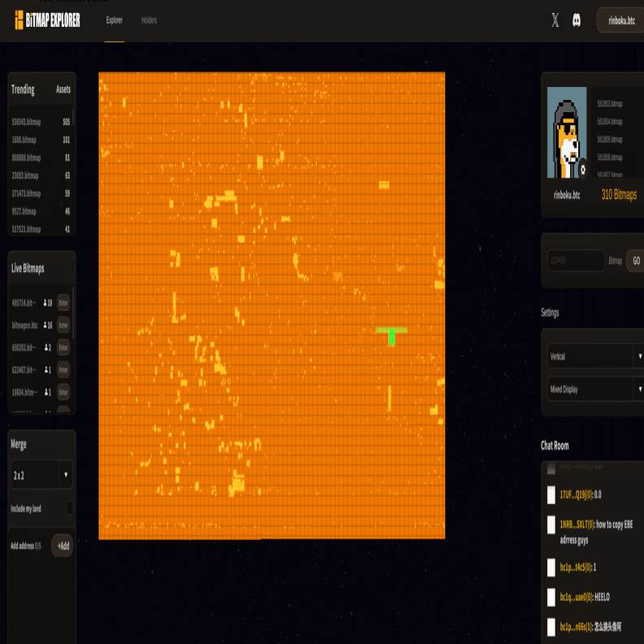
Task: Open 808888.bitmap in the trending list
Action: [x=41, y=158]
